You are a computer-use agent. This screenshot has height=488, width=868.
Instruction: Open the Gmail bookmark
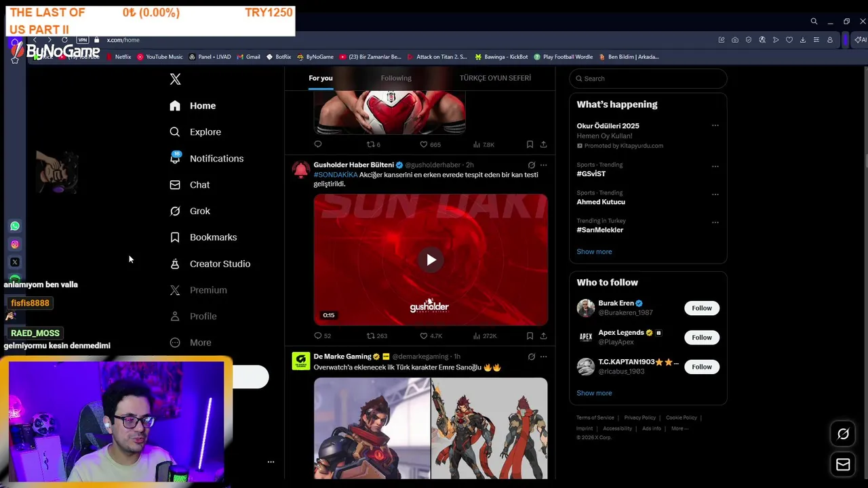tap(249, 57)
